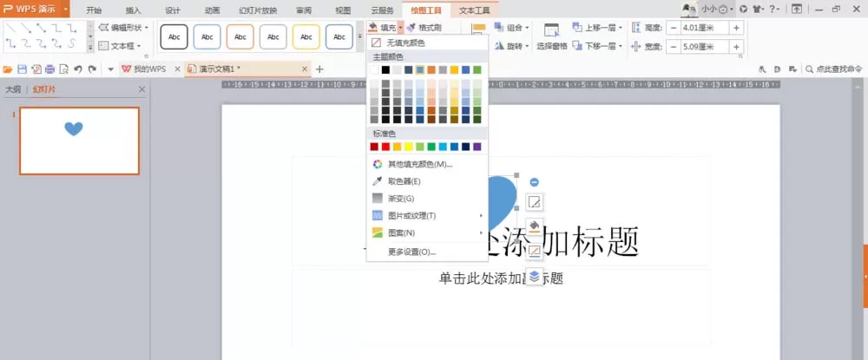868x360 pixels.
Task: Increase height with the plus stepper
Action: [x=736, y=28]
